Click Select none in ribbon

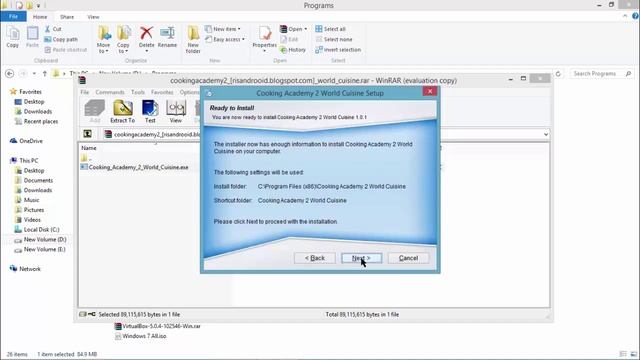tap(334, 39)
